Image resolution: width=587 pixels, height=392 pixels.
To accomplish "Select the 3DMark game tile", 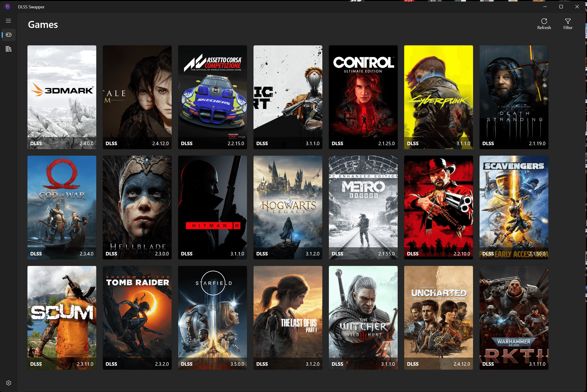I will pyautogui.click(x=62, y=97).
